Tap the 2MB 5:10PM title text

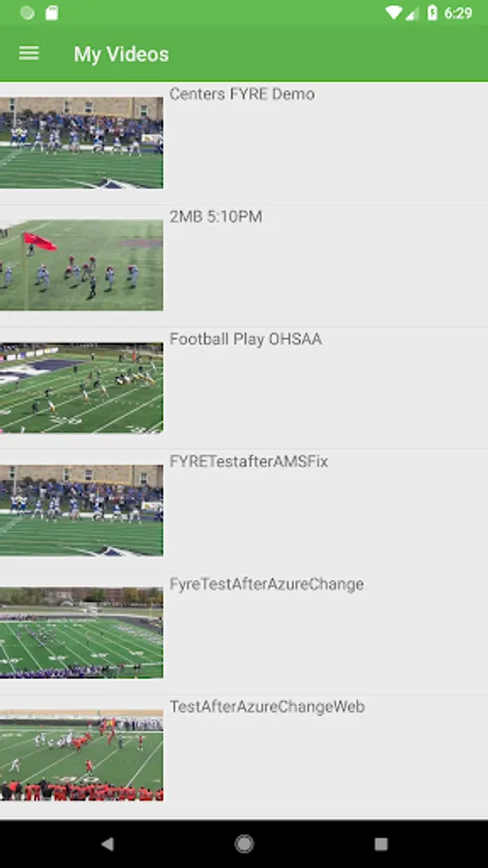point(216,216)
